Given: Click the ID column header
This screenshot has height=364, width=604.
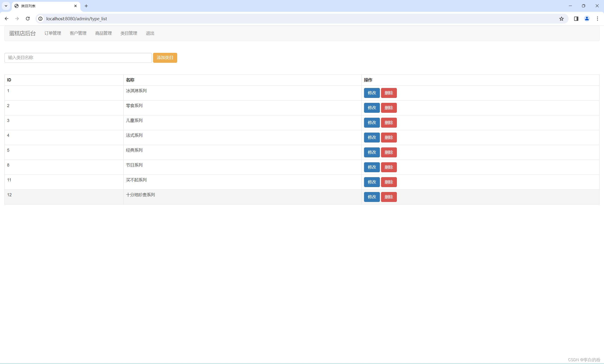Looking at the screenshot, I should [x=64, y=80].
